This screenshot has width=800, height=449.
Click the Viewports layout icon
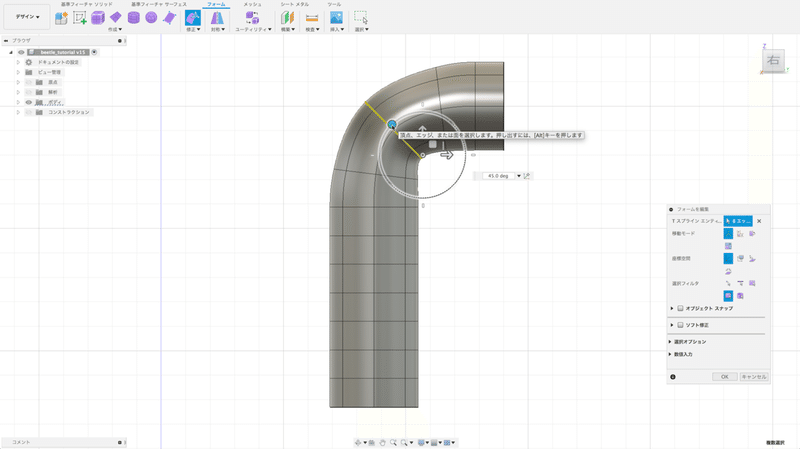point(447,442)
